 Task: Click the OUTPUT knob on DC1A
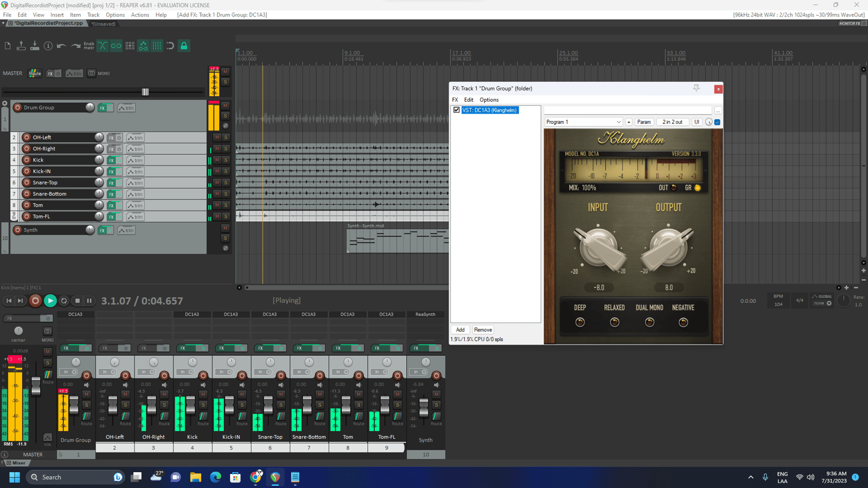(668, 247)
